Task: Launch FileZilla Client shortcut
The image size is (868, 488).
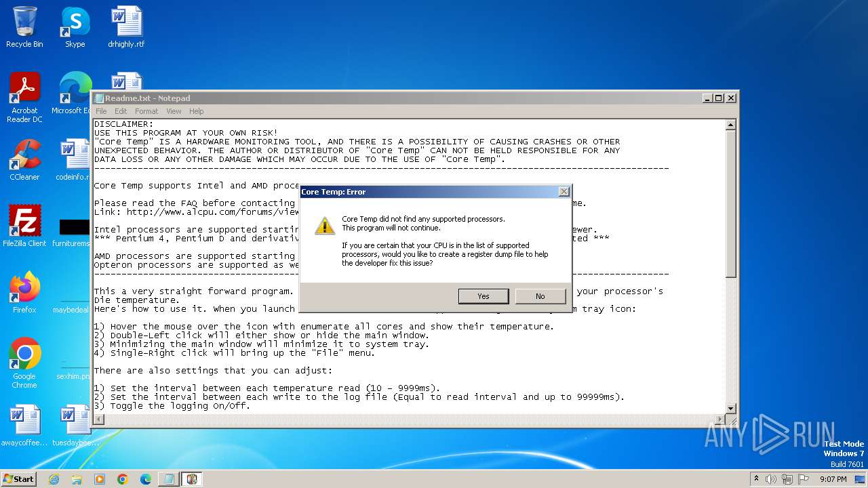Action: [24, 226]
